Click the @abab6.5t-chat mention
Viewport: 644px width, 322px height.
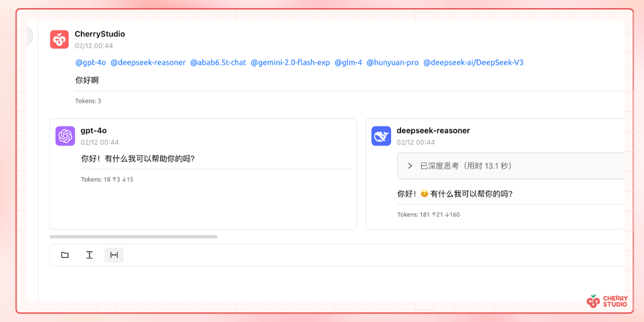218,62
